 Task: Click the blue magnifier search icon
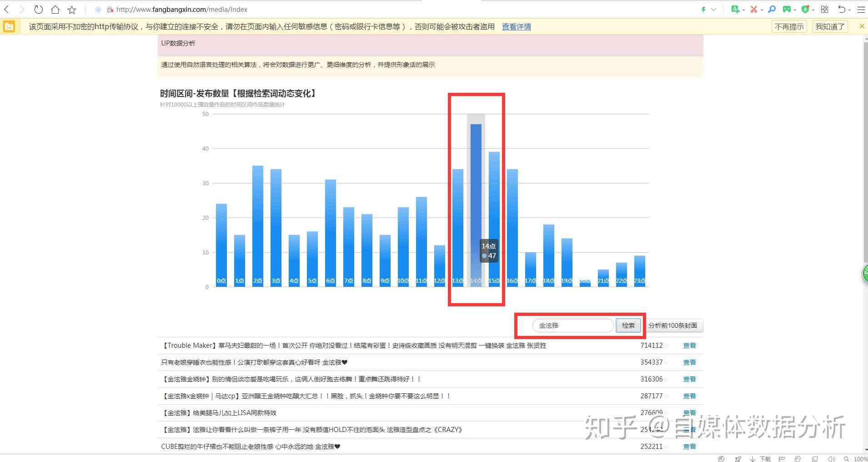(x=772, y=9)
